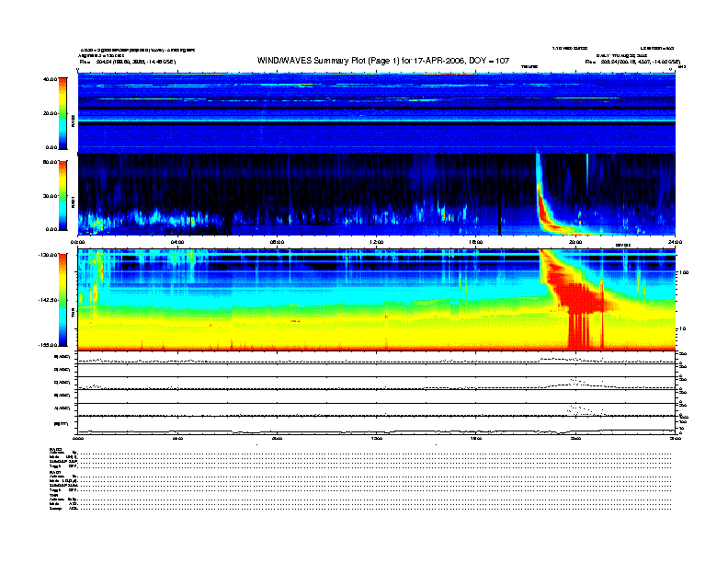Click the WIND/WAVES Summary Plot title text
728x563 pixels.
383,61
